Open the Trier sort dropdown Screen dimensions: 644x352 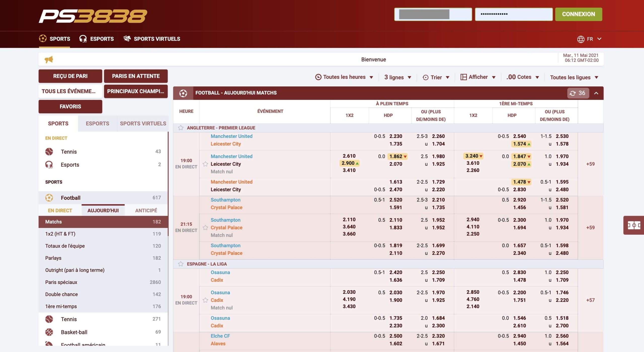tap(436, 77)
